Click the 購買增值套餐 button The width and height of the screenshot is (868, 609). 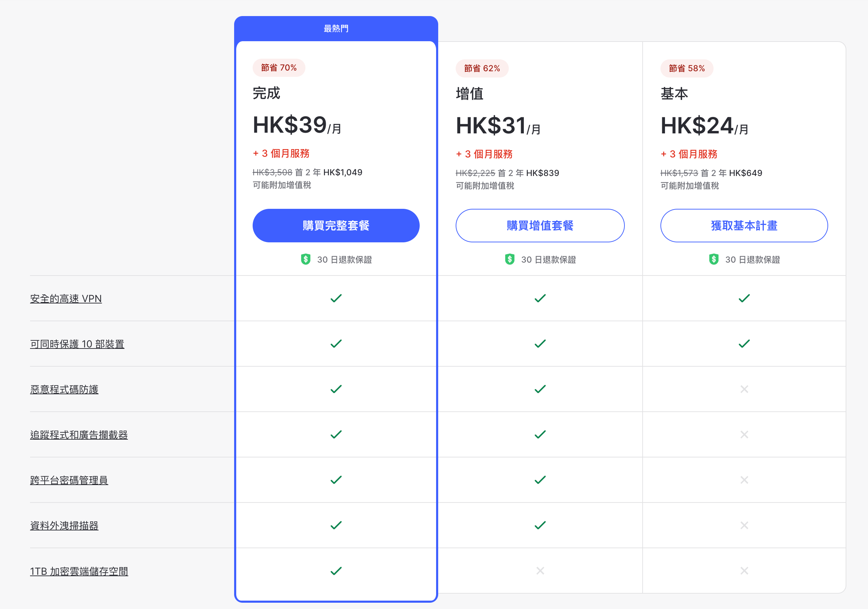(x=540, y=226)
